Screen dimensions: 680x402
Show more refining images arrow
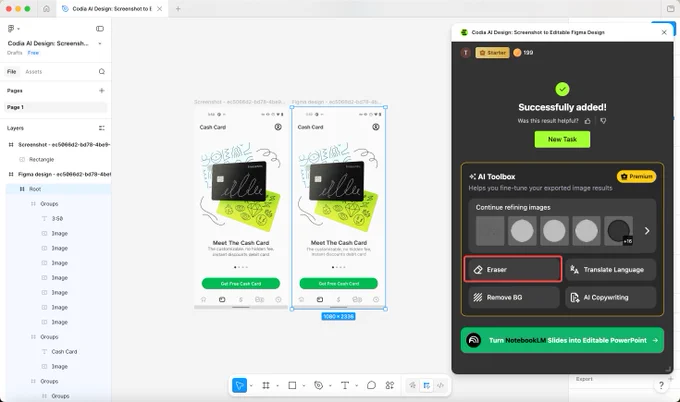point(647,231)
